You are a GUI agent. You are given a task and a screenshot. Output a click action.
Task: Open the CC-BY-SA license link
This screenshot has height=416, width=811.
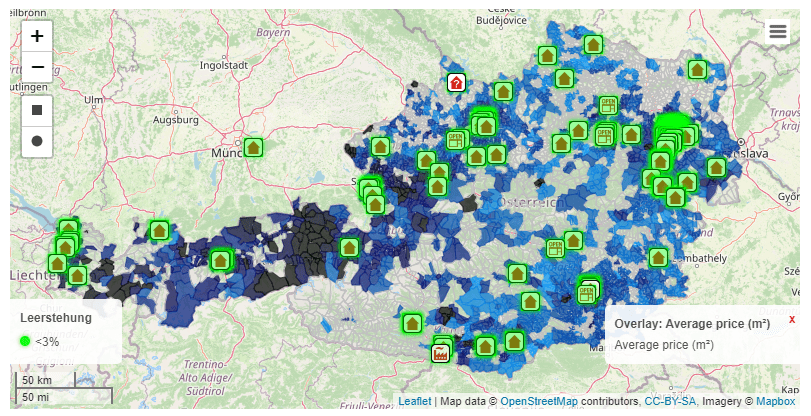click(x=671, y=401)
